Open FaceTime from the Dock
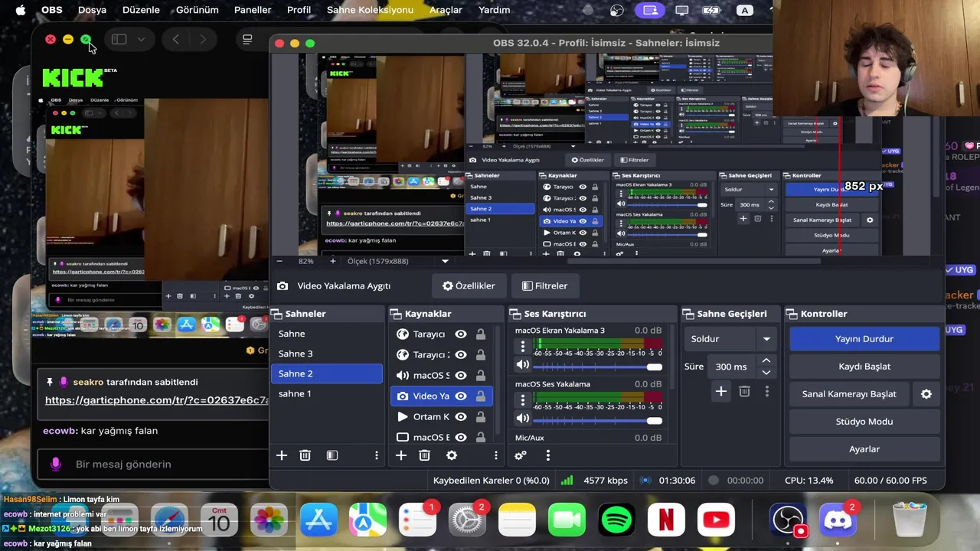Screen dimensions: 980x551 (x=567, y=520)
